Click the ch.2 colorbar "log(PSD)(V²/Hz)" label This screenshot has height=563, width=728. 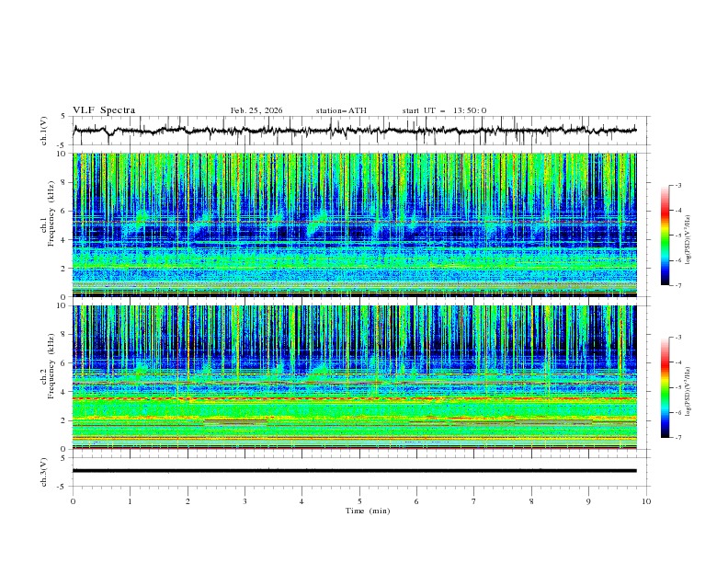click(x=688, y=392)
